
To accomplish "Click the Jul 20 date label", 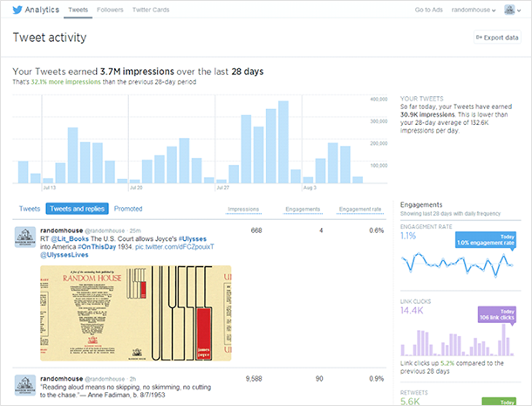I will click(x=136, y=188).
